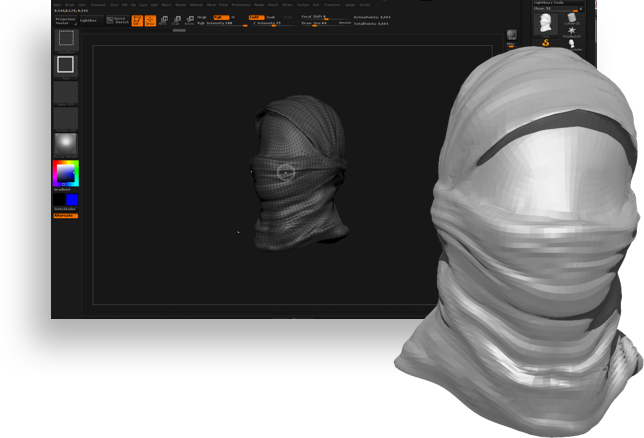Click the Quick Sketch button
Viewport: 644px width, 438px height.
117,20
